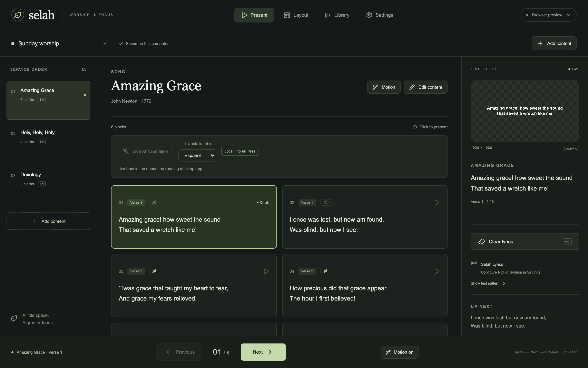Click the Previous button
This screenshot has width=588, height=368.
click(x=179, y=352)
